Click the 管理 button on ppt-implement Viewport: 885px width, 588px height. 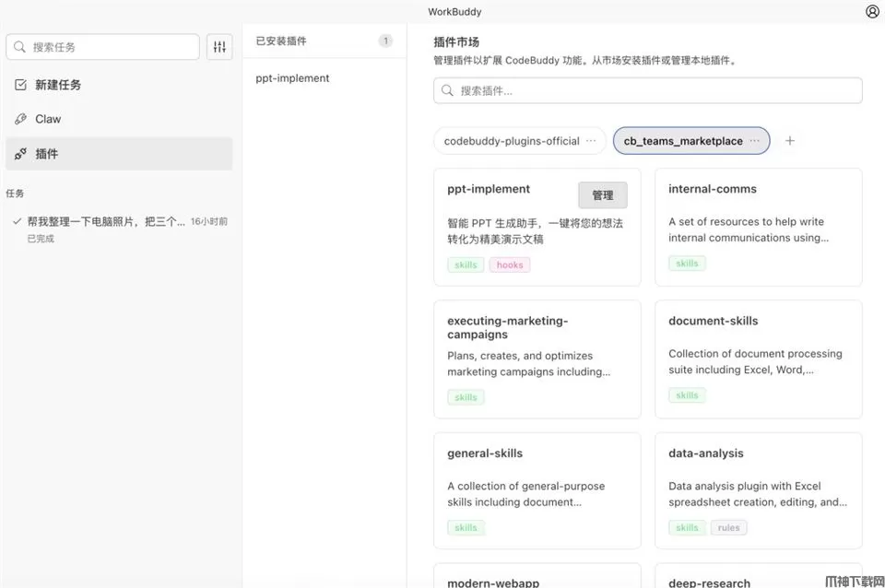602,195
